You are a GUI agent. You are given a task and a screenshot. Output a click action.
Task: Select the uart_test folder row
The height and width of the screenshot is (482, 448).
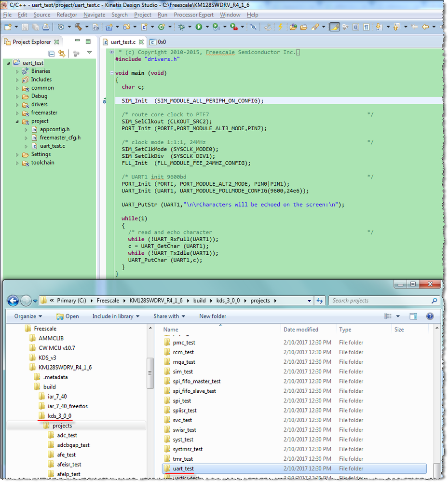(x=294, y=468)
